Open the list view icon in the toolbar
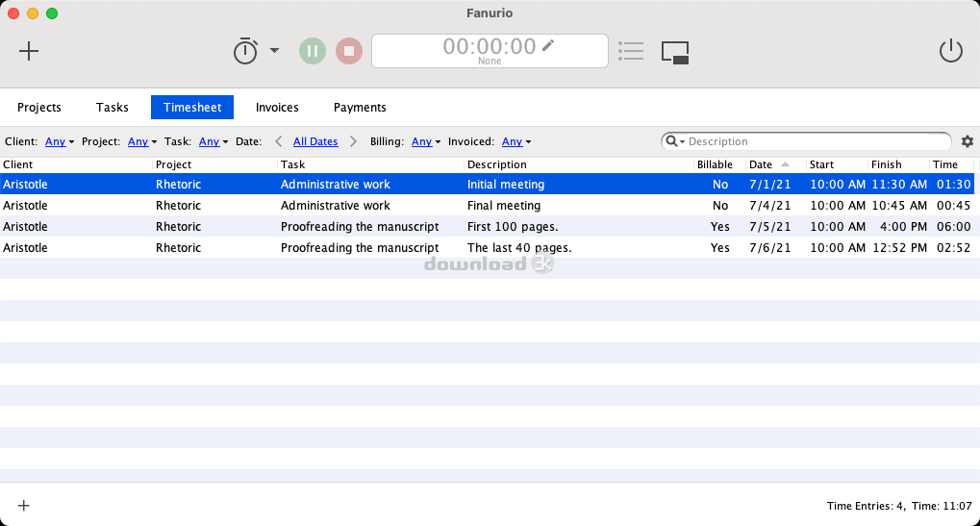 click(x=631, y=51)
